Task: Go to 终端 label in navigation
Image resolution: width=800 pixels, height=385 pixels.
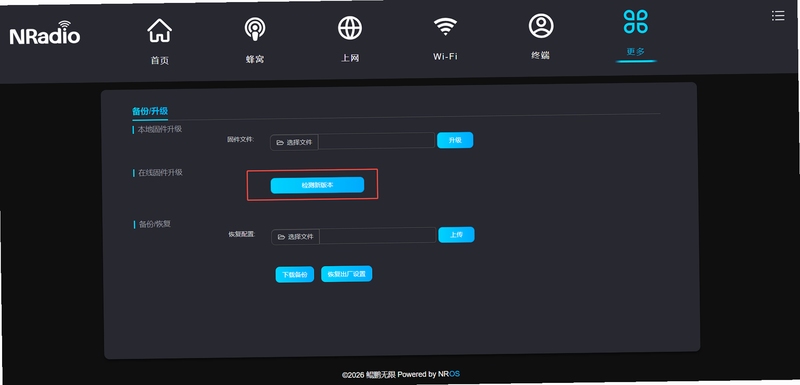Action: [x=540, y=55]
